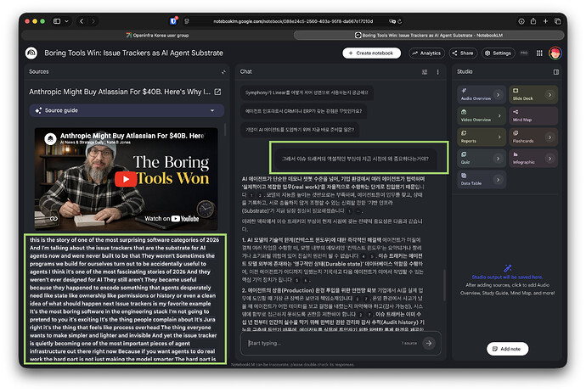Screen dimensions: 586x392
Task: Click the NotebookLM logo icon
Action: (x=31, y=53)
